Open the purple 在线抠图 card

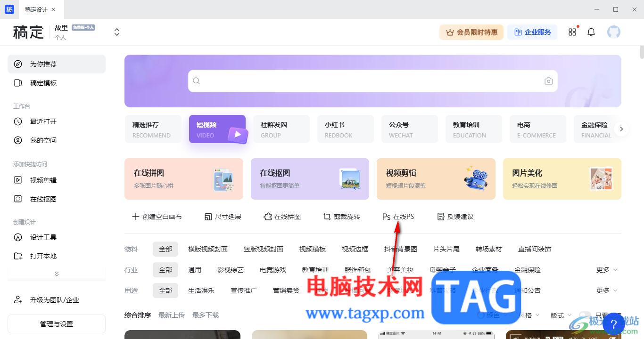[x=310, y=179]
